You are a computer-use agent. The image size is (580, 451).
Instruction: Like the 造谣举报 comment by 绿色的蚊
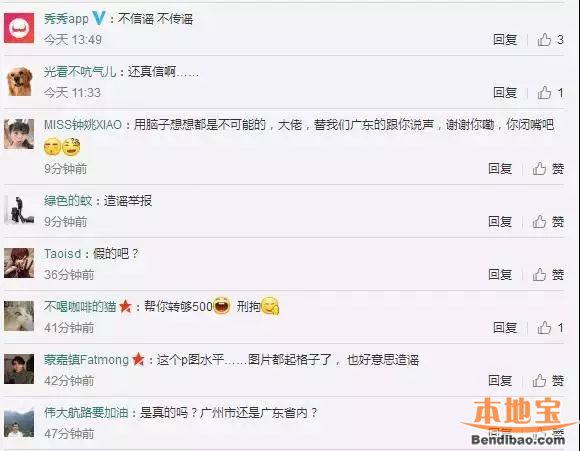tap(548, 222)
